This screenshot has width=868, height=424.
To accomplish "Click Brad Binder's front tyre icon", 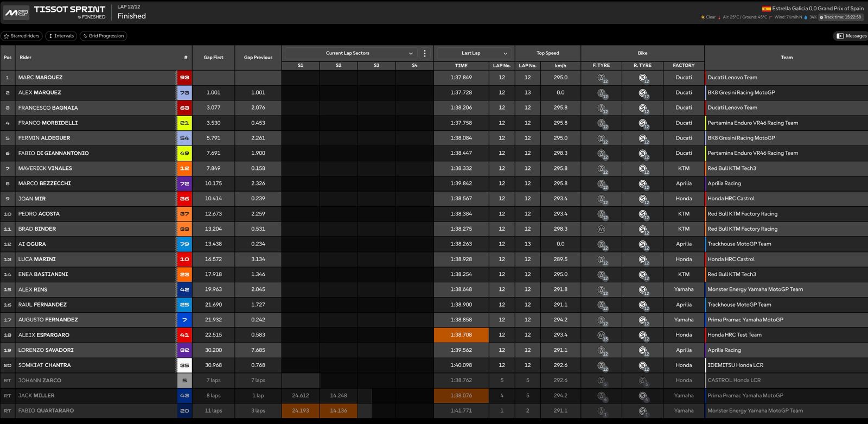I will [x=601, y=229].
